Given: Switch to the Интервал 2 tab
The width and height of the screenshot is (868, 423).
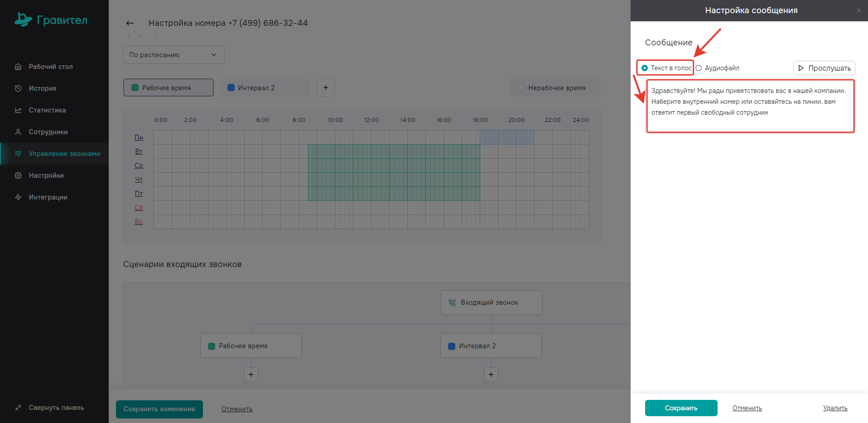Looking at the screenshot, I should click(x=265, y=88).
